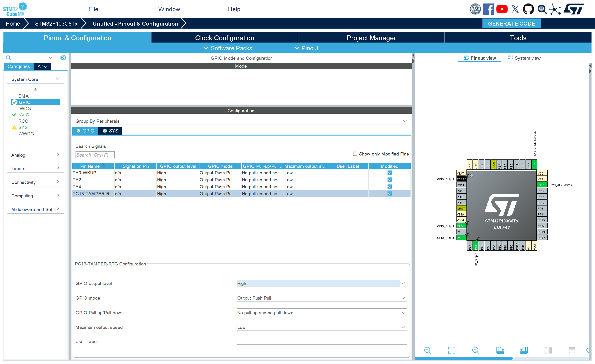Viewport: 595px width, 364px height.
Task: Select SYS in System Core list
Action: click(23, 127)
